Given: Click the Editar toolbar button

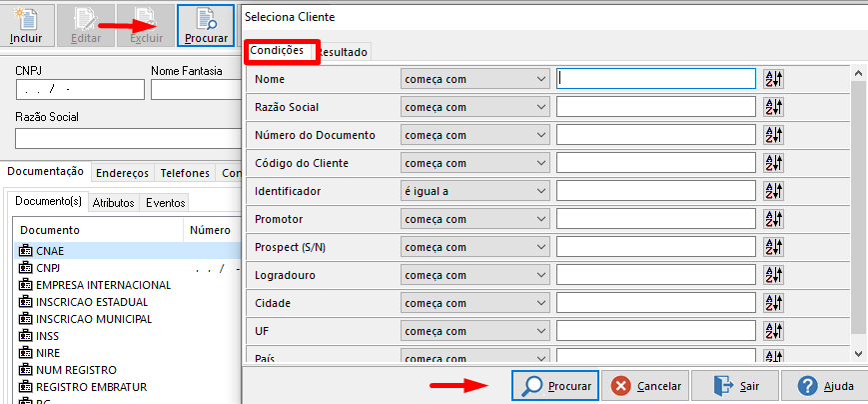Looking at the screenshot, I should (86, 25).
